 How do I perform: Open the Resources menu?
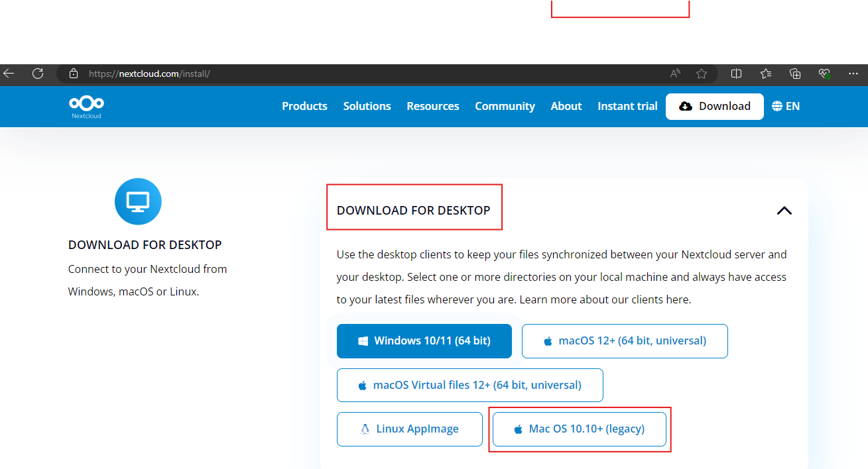tap(433, 106)
